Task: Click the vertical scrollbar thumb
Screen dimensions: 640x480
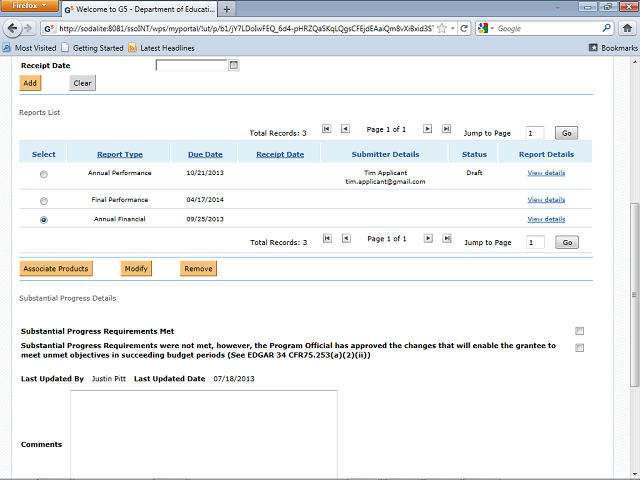Action: (x=635, y=294)
